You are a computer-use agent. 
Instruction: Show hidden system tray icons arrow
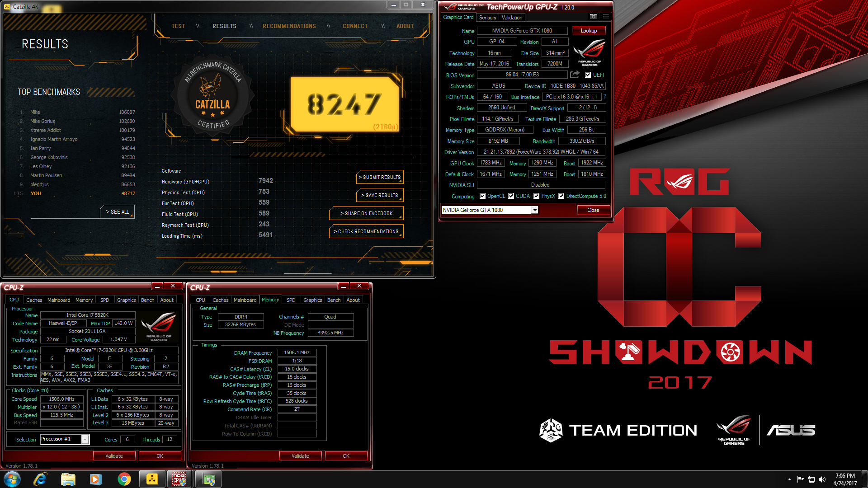tap(789, 479)
